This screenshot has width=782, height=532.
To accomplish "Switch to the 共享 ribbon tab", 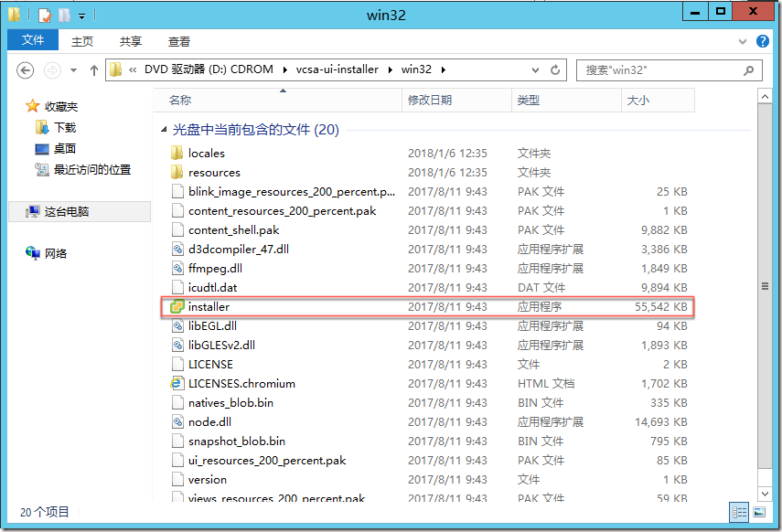I will (x=131, y=41).
